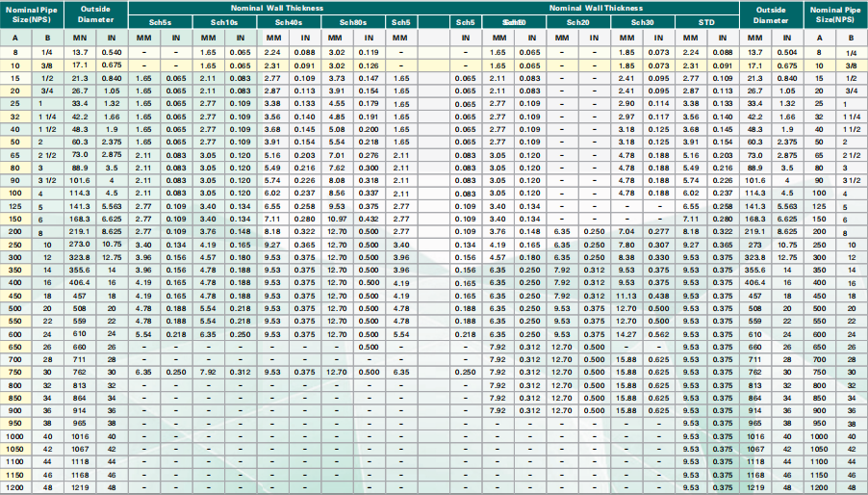Select the STD column header
The image size is (868, 495).
click(705, 20)
